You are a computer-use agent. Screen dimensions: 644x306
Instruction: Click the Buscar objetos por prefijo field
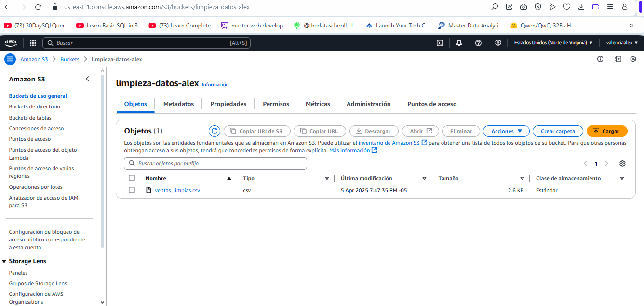(x=215, y=164)
